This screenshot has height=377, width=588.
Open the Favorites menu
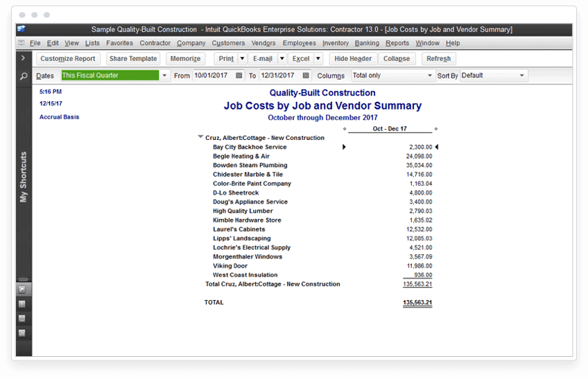119,43
